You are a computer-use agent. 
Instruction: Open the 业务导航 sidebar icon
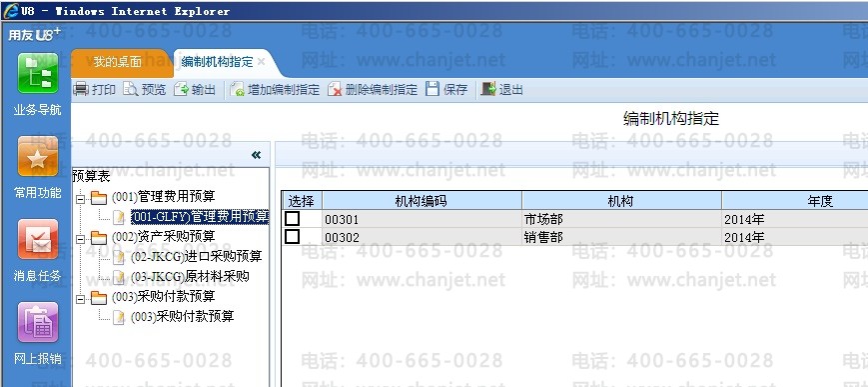click(37, 73)
